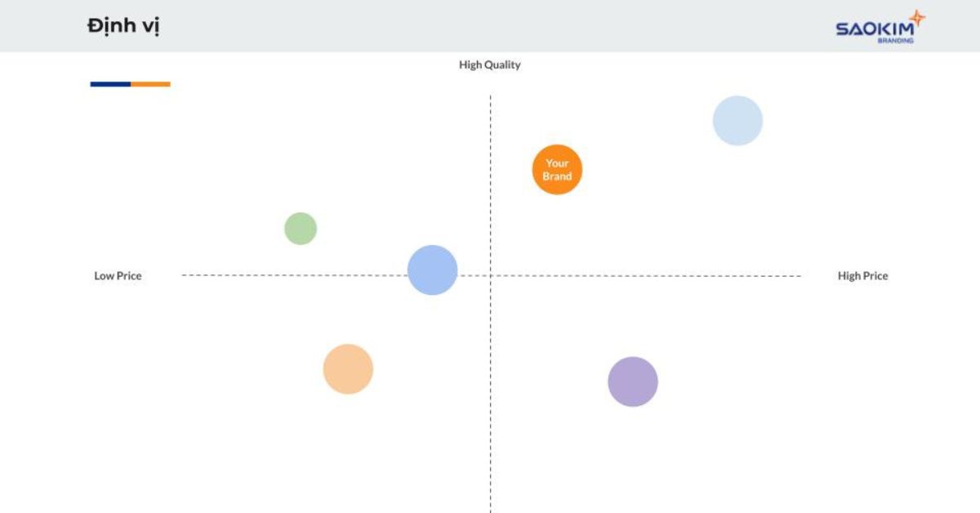Select the light blue circle at top right
Viewport: 980px width, 513px height.
pos(737,121)
